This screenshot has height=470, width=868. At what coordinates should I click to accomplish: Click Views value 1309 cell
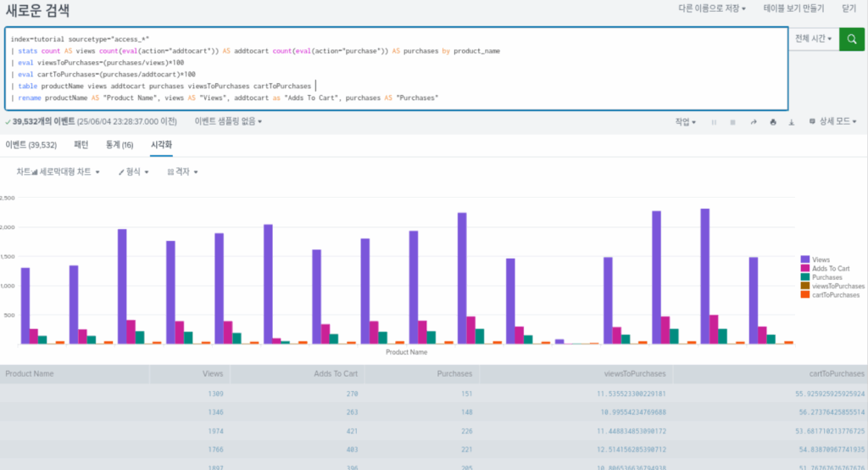pyautogui.click(x=216, y=394)
